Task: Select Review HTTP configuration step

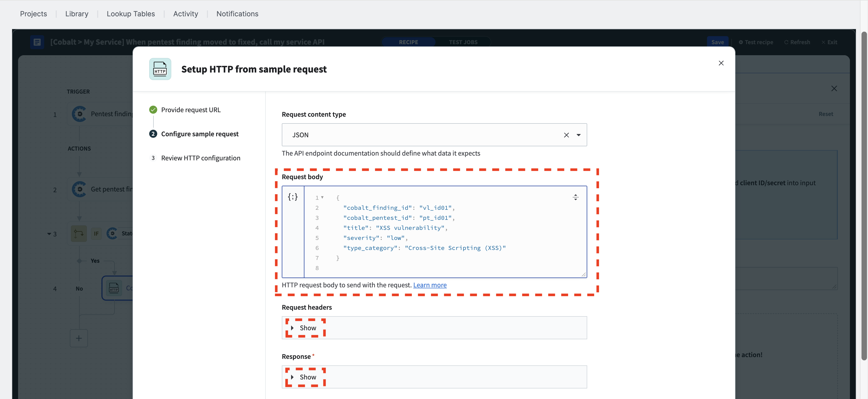Action: 200,158
